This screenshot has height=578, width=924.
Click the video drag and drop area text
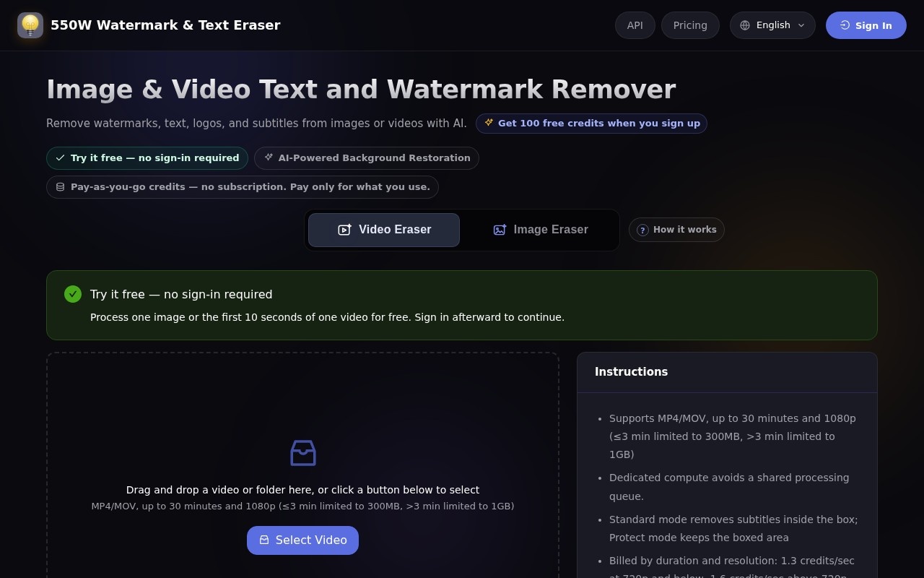303,490
